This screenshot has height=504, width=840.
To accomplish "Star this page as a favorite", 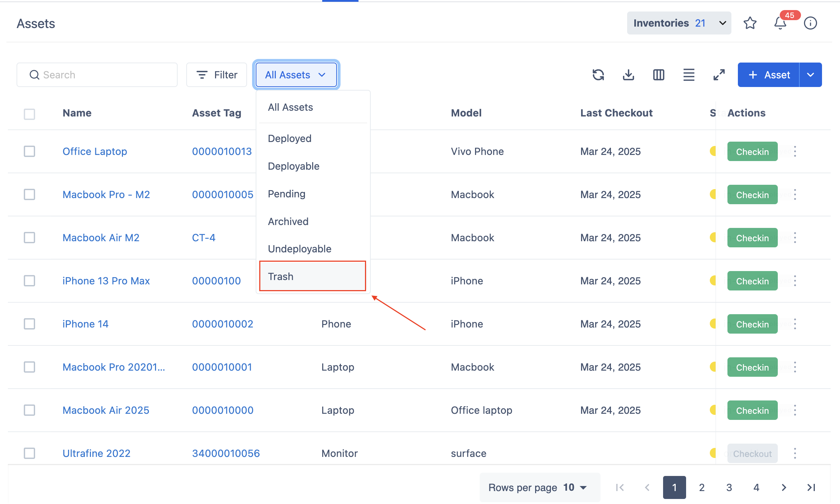I will [x=750, y=23].
